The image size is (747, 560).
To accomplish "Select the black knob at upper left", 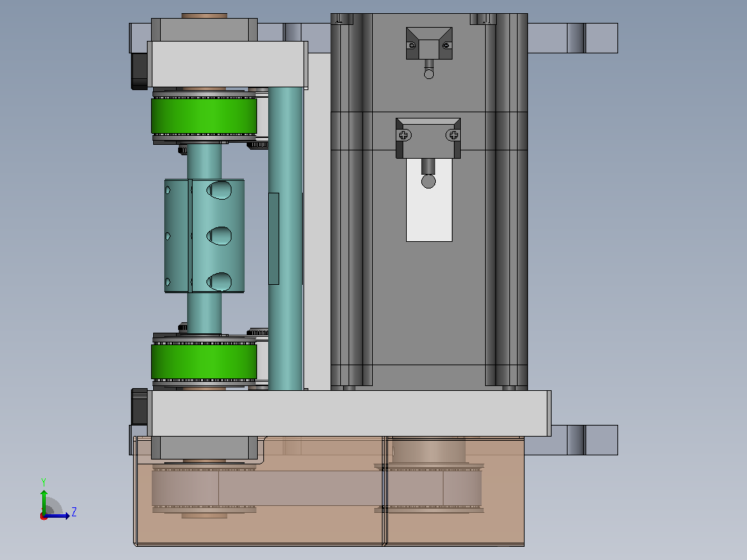I will coord(139,71).
